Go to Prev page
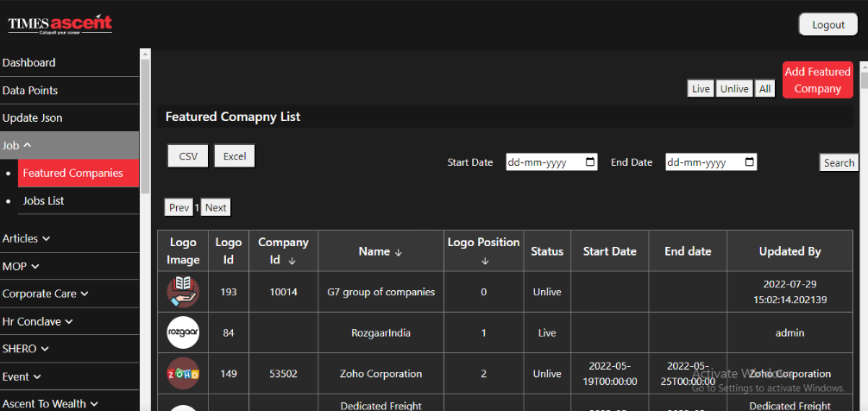The height and width of the screenshot is (411, 868). [179, 207]
